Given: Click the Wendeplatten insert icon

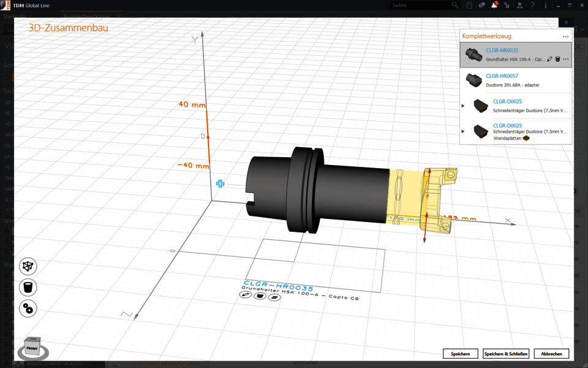Looking at the screenshot, I should click(x=526, y=138).
